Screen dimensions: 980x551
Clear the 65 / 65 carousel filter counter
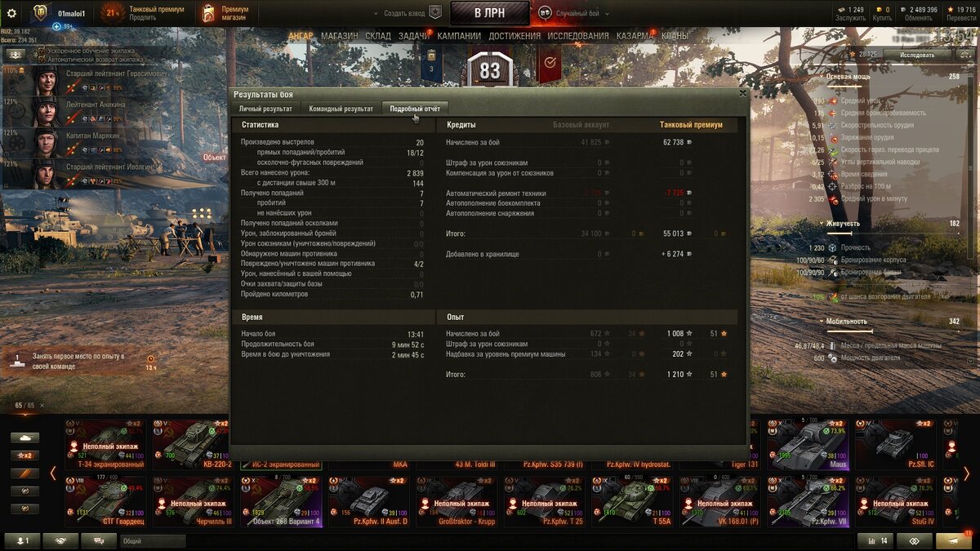(x=43, y=407)
